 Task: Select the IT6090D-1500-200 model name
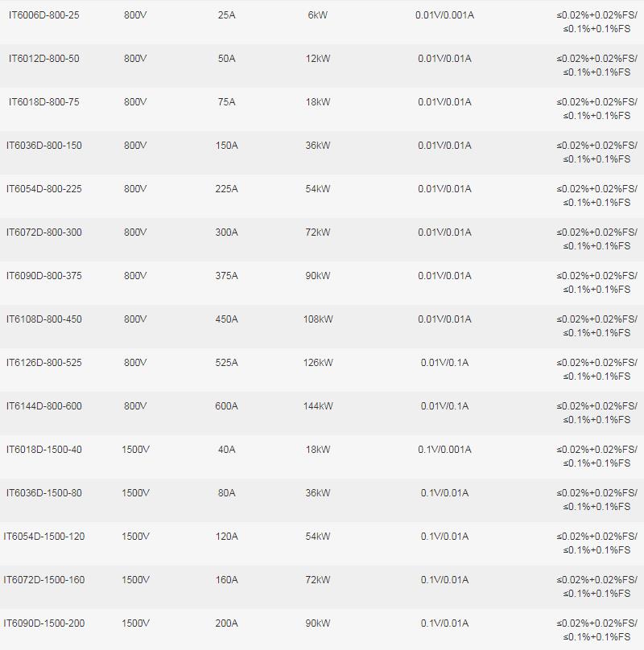coord(44,623)
